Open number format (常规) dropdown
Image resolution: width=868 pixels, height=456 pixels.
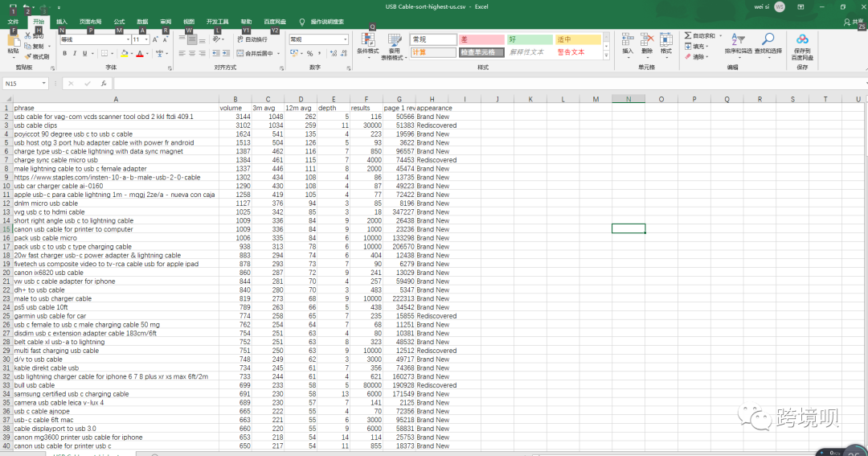[346, 40]
